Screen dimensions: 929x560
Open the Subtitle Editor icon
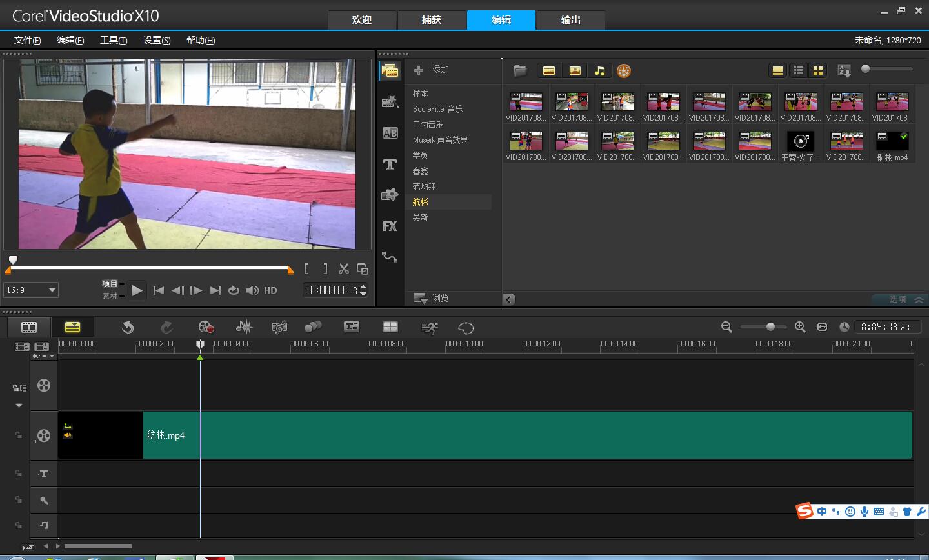tap(352, 327)
